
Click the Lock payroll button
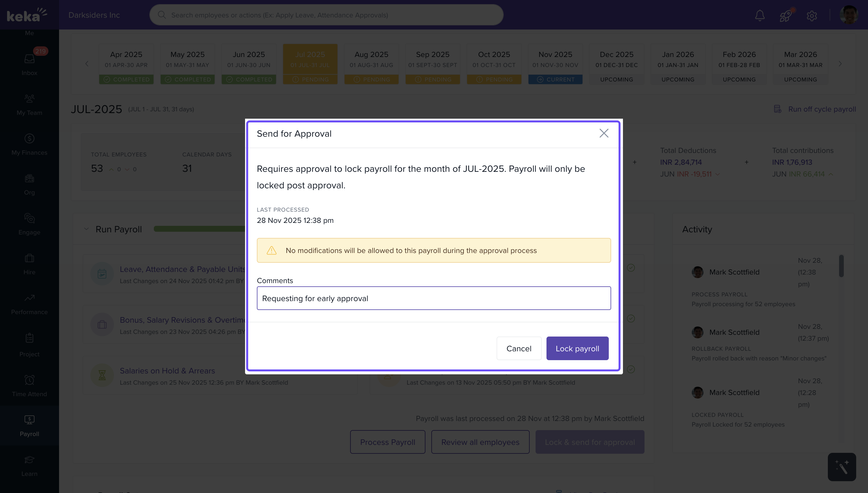[x=577, y=348]
